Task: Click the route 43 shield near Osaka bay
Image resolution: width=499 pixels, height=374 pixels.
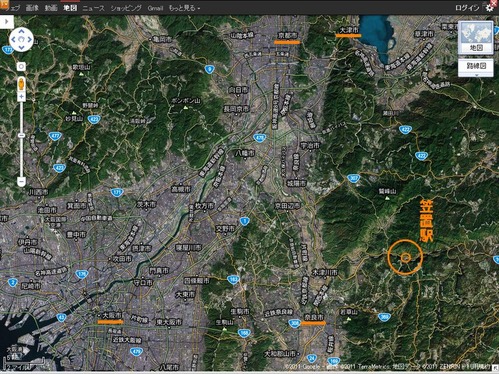Action: click(61, 317)
